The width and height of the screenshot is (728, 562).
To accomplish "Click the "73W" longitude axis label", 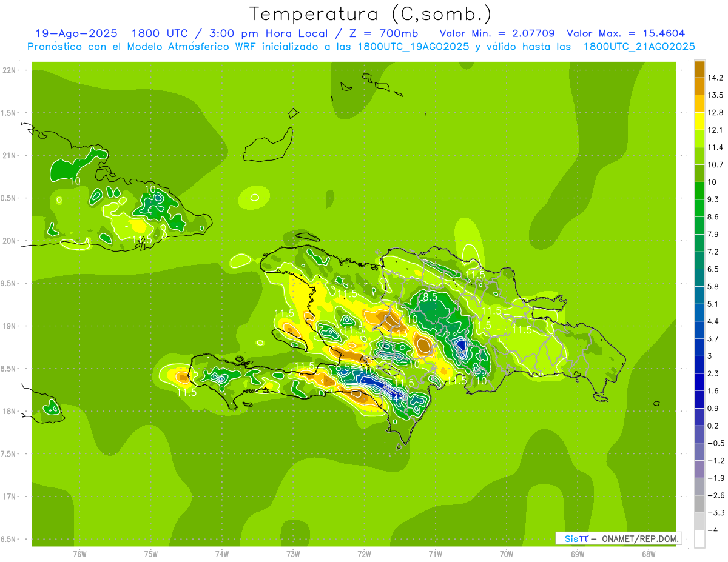I will [x=293, y=554].
